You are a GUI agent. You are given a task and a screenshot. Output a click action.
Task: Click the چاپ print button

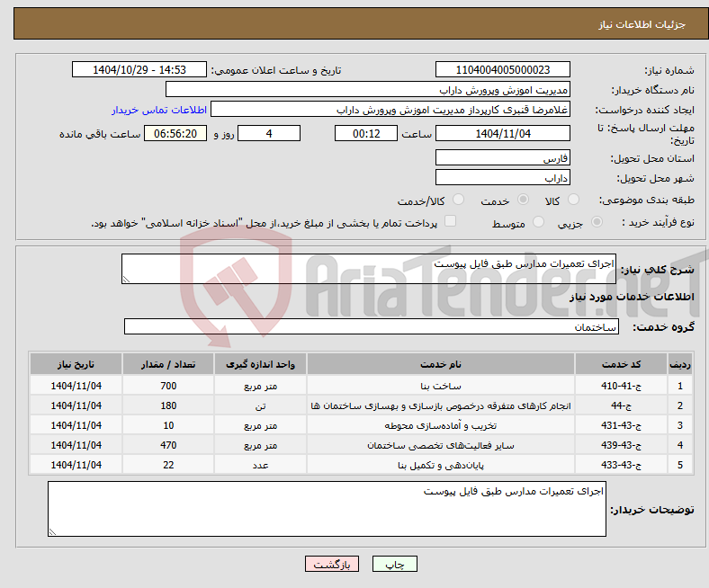(x=395, y=564)
